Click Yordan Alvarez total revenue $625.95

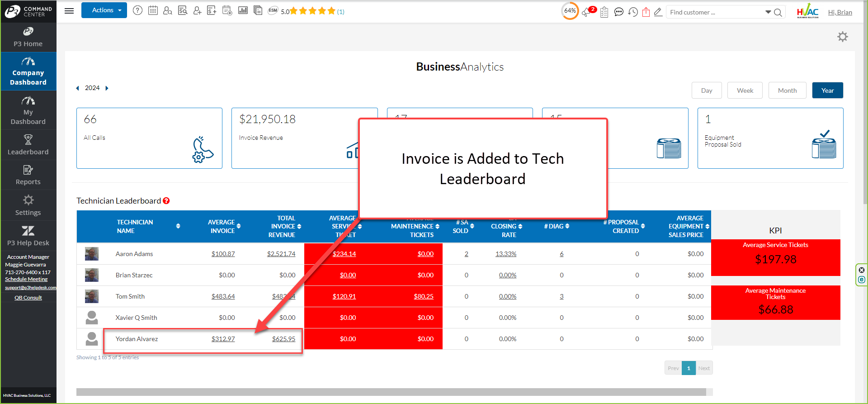click(x=283, y=339)
